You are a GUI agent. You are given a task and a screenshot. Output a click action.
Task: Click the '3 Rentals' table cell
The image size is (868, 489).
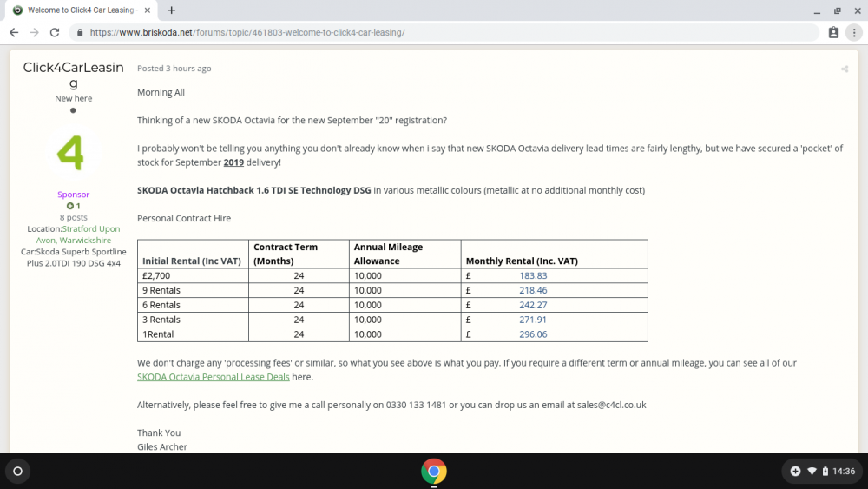click(193, 320)
